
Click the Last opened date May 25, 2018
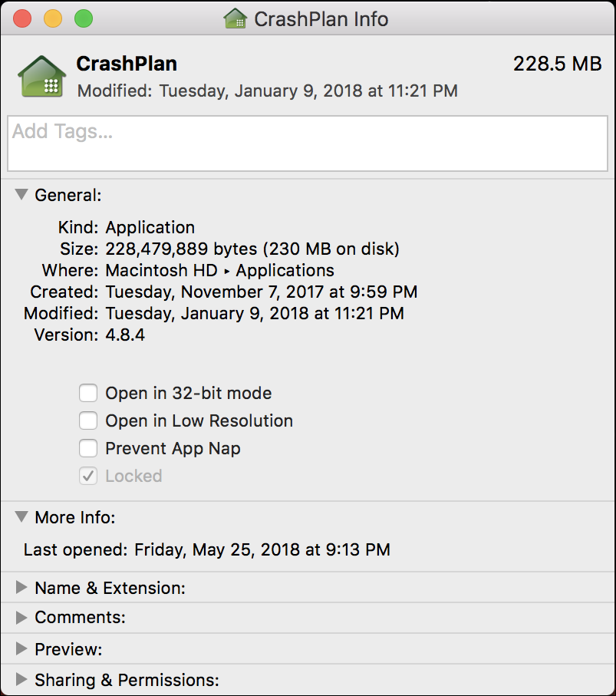[x=262, y=549]
